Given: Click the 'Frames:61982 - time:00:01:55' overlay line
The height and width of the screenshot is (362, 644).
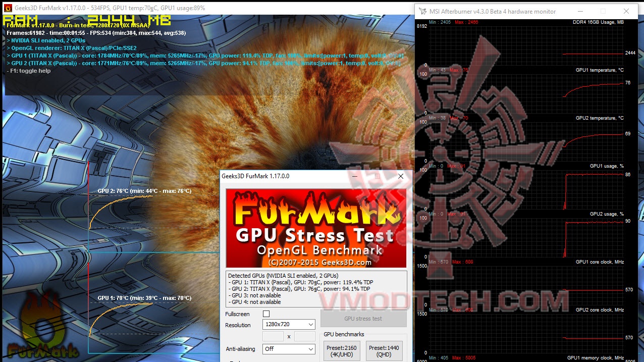Looking at the screenshot, I should click(x=96, y=33).
